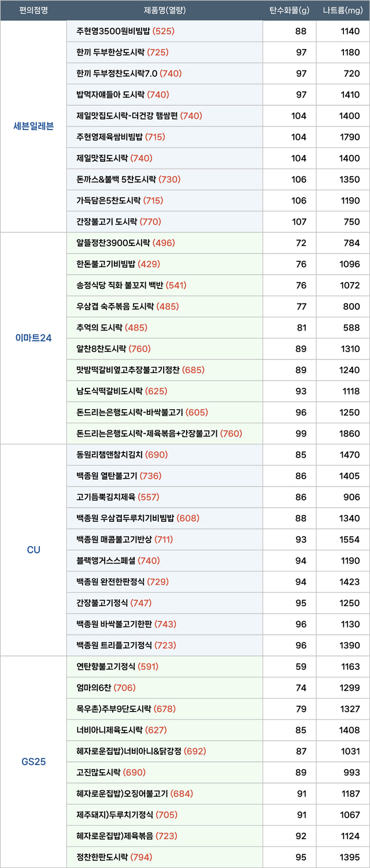Select the 탄수화물(g) column header

point(289,10)
